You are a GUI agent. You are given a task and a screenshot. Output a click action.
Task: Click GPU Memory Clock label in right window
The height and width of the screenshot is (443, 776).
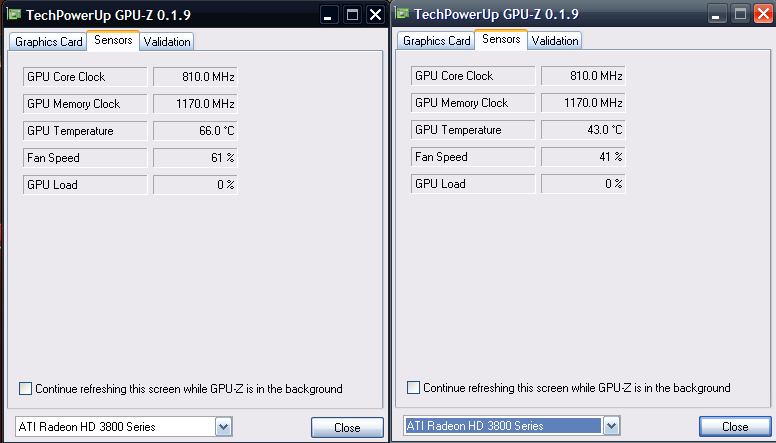coord(473,103)
